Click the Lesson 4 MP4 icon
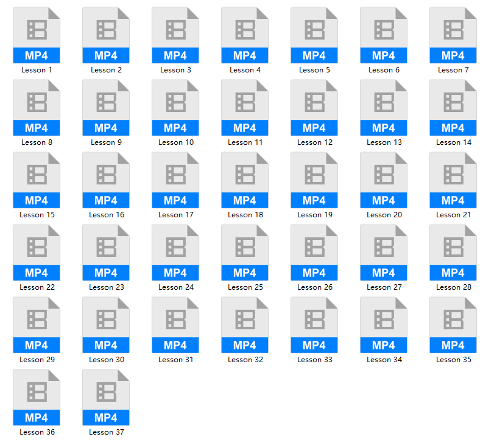Image resolution: width=483 pixels, height=448 pixels. tap(245, 35)
